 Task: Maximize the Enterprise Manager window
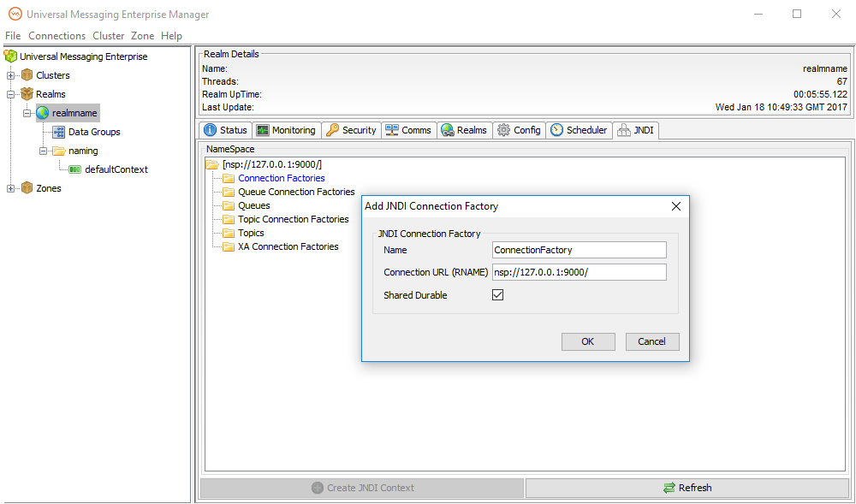797,14
